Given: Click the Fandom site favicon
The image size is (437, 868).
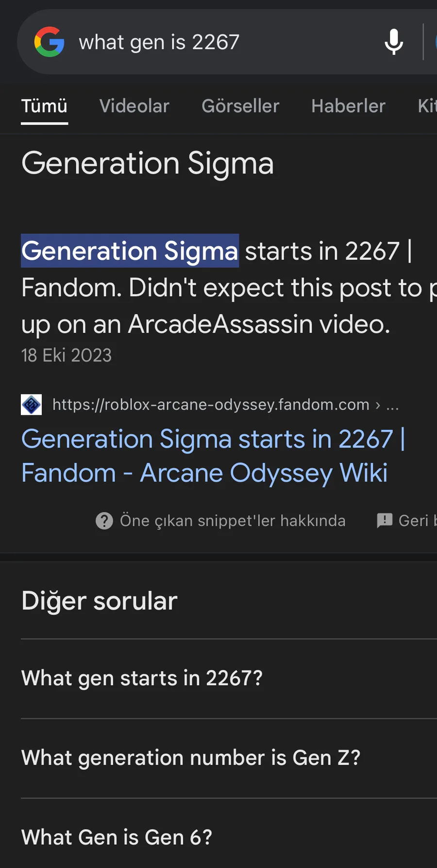Looking at the screenshot, I should click(x=32, y=405).
